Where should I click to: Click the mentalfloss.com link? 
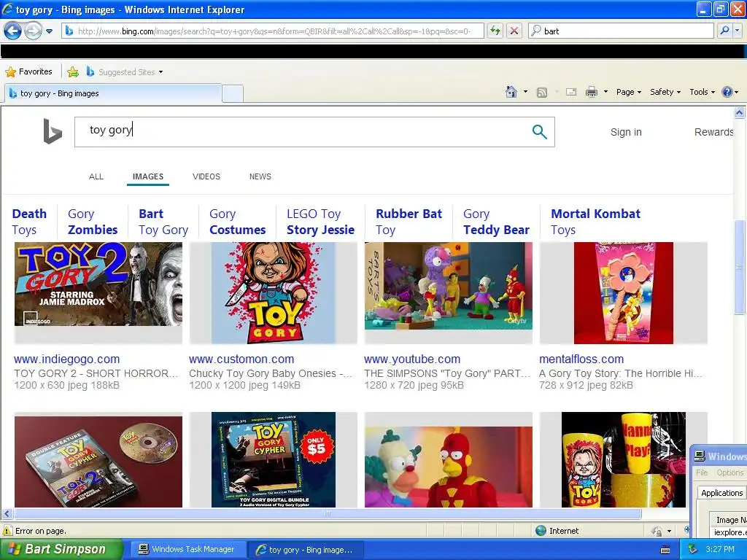point(581,359)
